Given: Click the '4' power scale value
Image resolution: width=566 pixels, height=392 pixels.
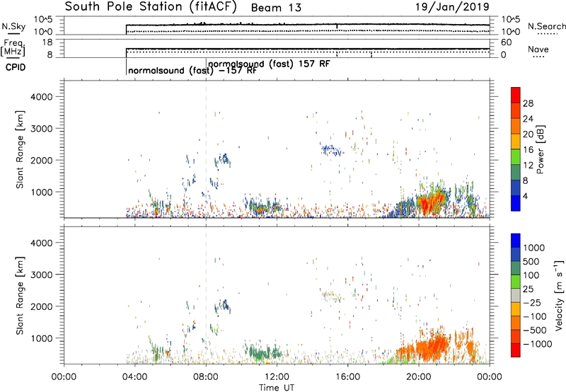Looking at the screenshot, I should [x=525, y=196].
